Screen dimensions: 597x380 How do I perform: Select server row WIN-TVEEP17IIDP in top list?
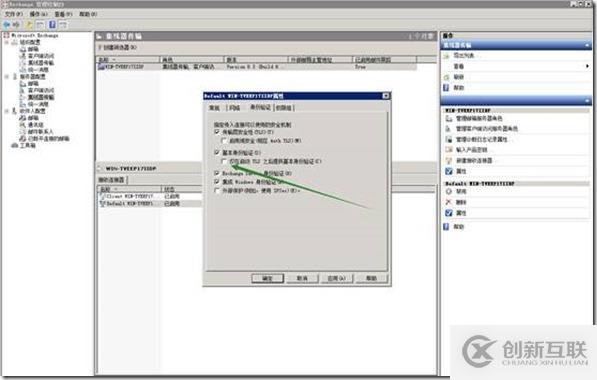coord(257,67)
